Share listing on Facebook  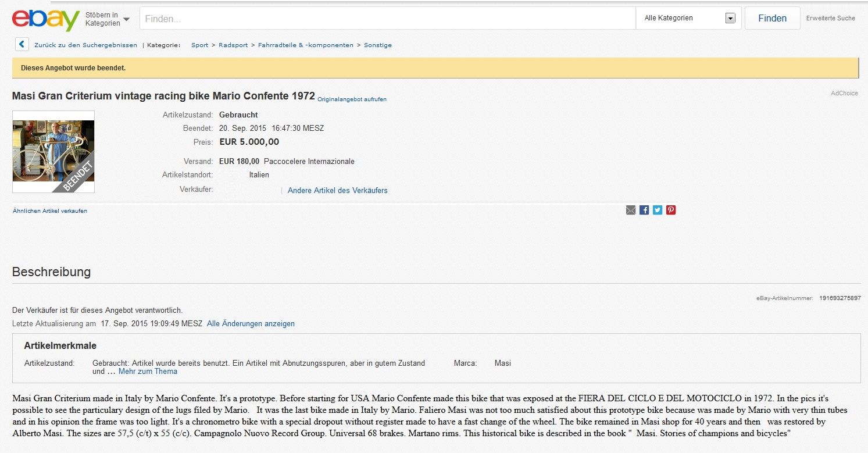(644, 210)
